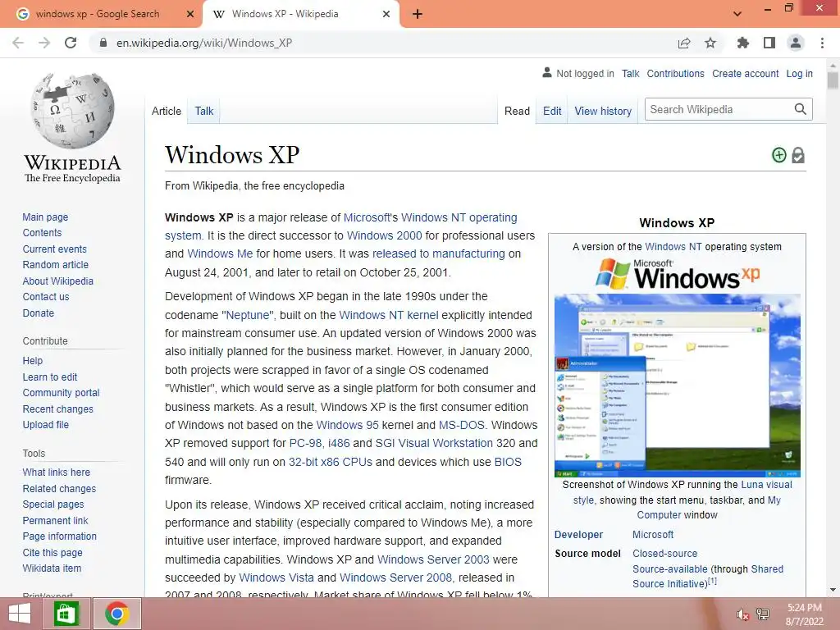Image resolution: width=840 pixels, height=630 pixels.
Task: Share this page using the share icon
Action: (683, 43)
